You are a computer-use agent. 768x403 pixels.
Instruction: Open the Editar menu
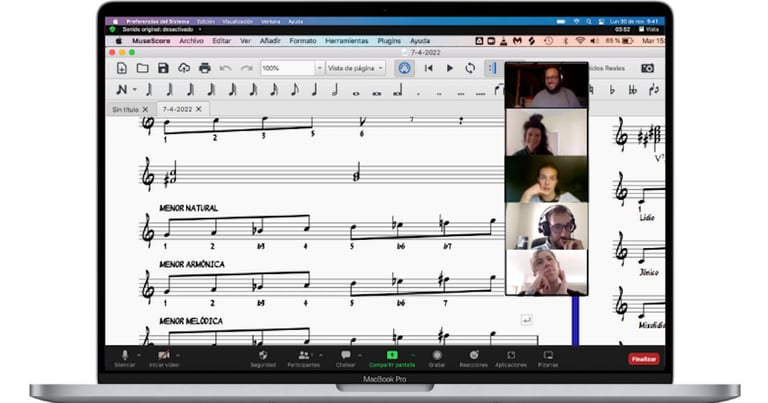pos(221,41)
